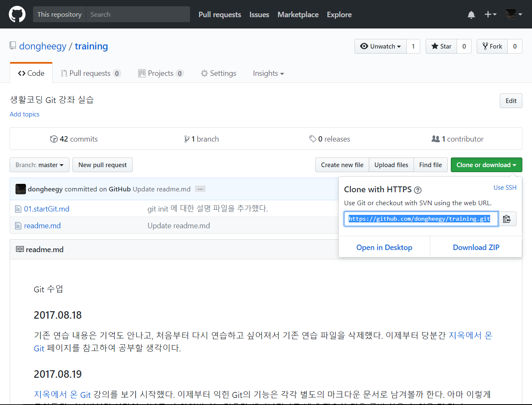View fork count of 0
532x405 pixels.
point(515,46)
